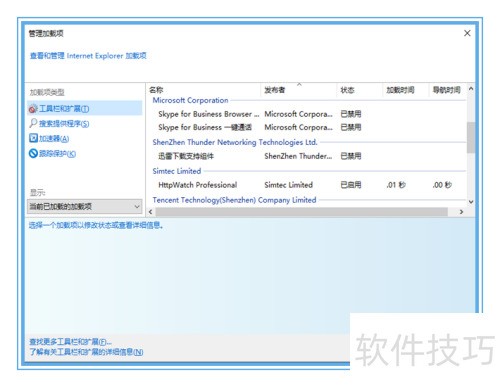Select the Skype for Business Browser add-on row

pos(307,114)
